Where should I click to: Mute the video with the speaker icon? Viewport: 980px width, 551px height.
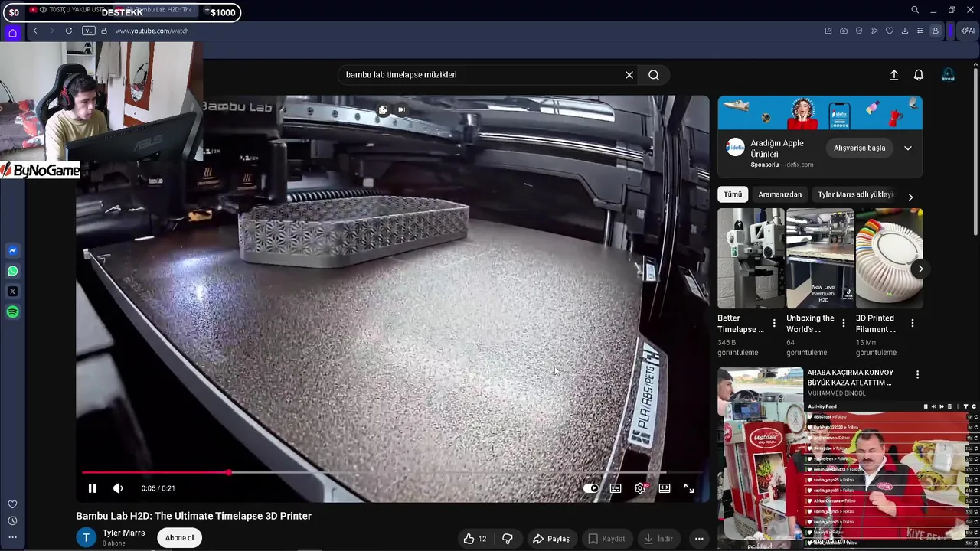[118, 488]
